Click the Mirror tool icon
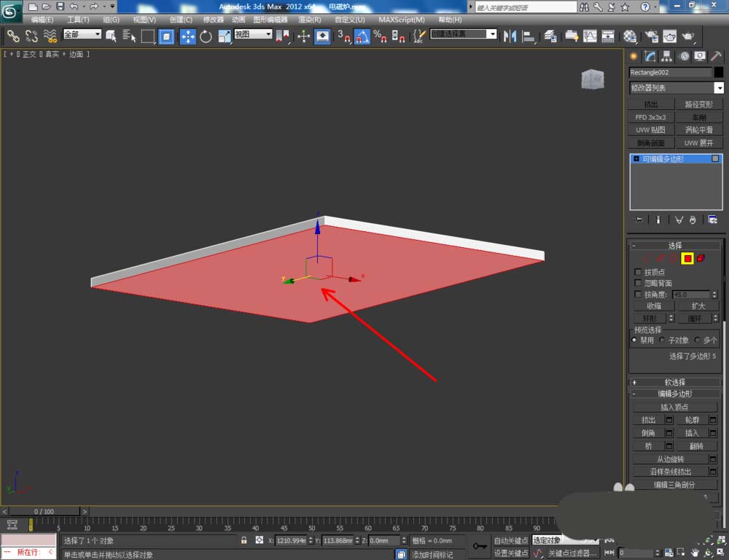Screen dimensions: 729x560 point(510,36)
